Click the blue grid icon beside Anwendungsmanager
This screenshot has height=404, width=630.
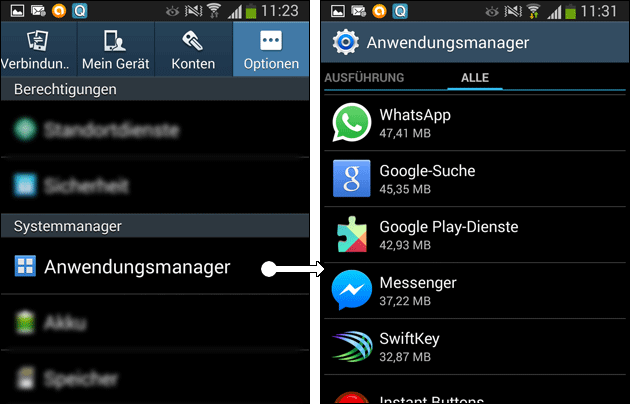pyautogui.click(x=25, y=266)
